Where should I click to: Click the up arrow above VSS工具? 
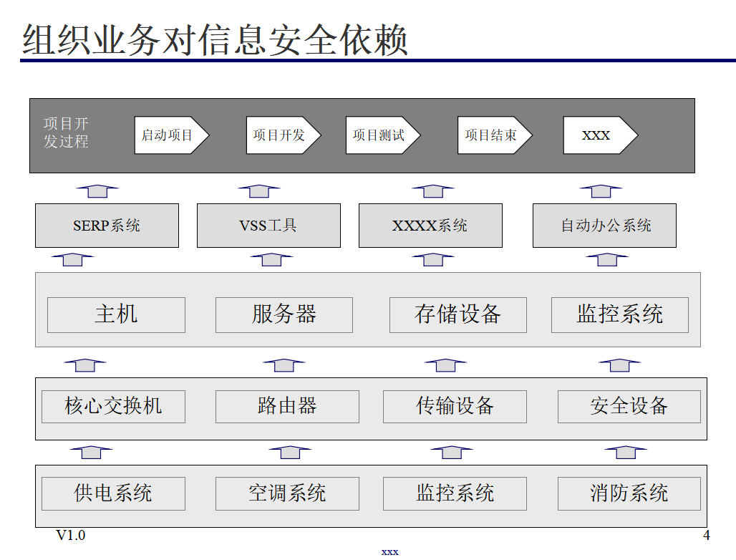coord(259,191)
